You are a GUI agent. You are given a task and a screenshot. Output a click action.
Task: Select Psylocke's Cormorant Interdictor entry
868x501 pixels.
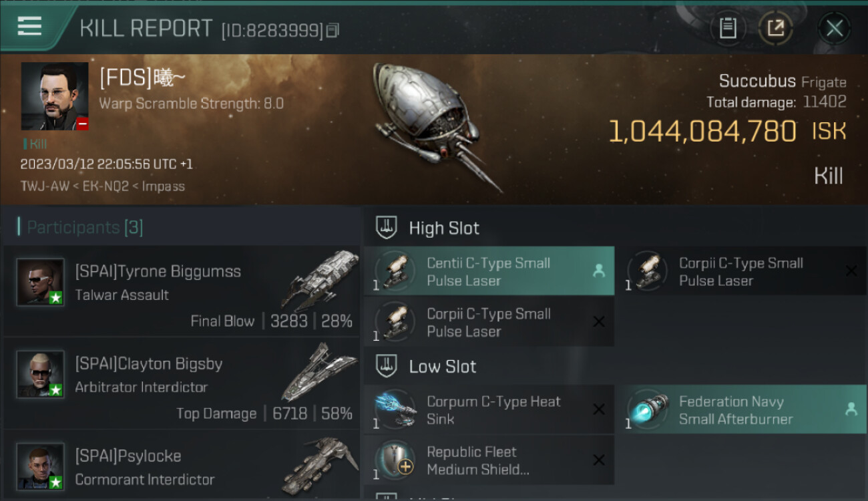(182, 466)
